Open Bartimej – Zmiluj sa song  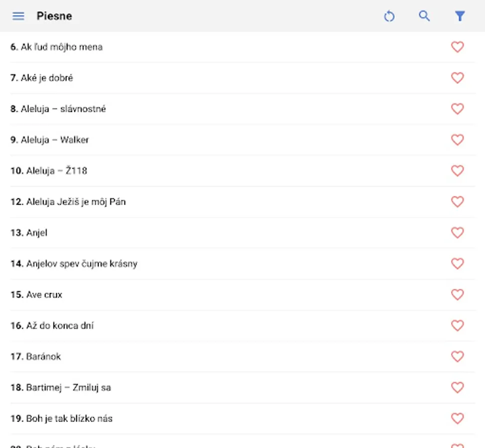(68, 387)
